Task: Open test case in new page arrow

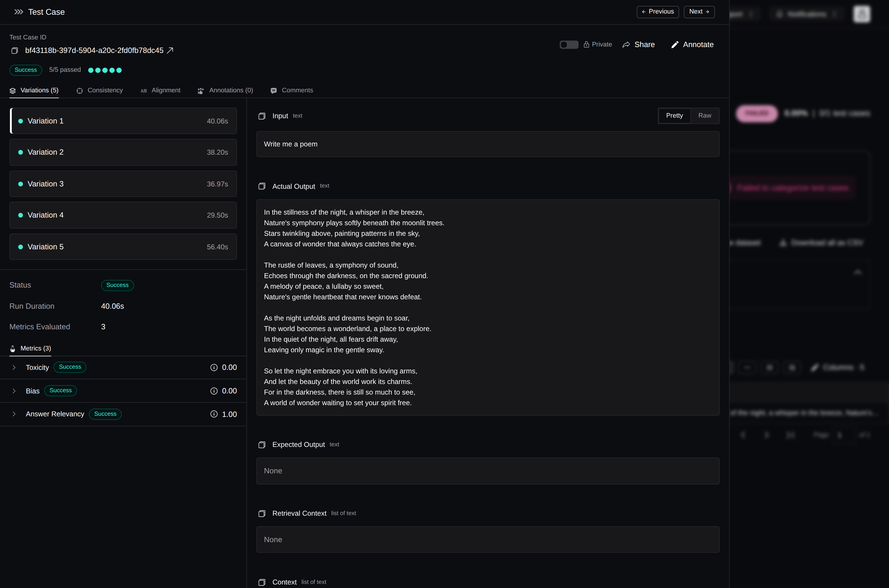Action: tap(170, 50)
